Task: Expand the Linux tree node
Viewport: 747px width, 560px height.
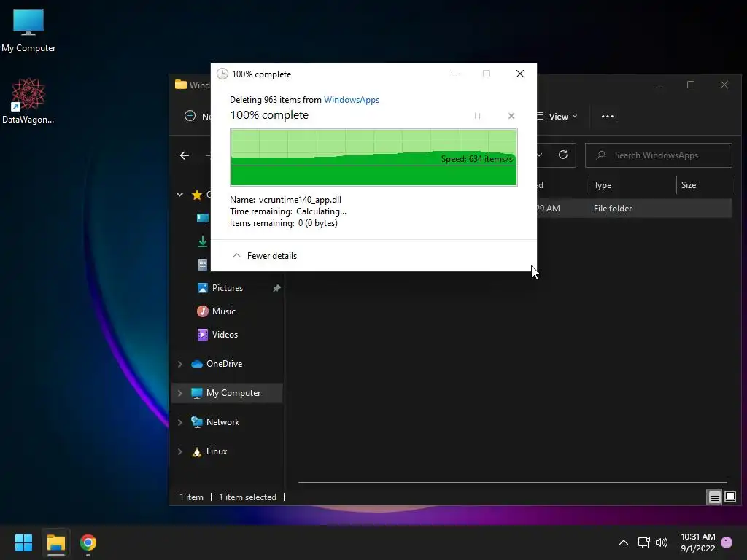Action: pos(179,451)
